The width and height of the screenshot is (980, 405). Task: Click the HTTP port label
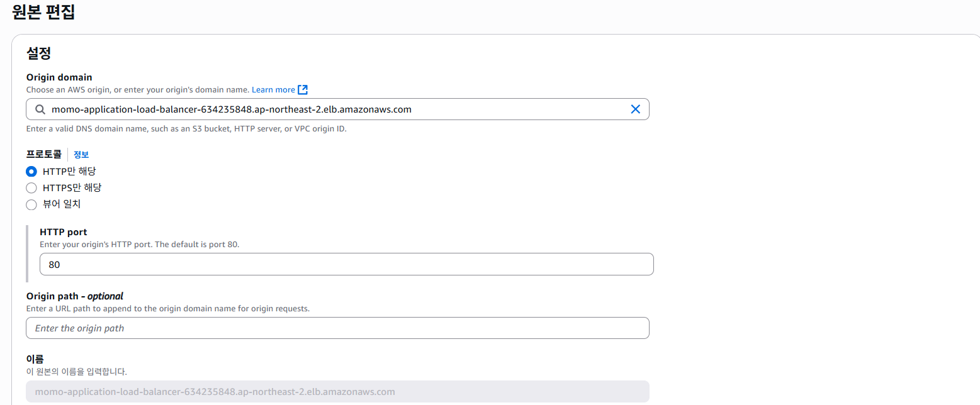[63, 232]
